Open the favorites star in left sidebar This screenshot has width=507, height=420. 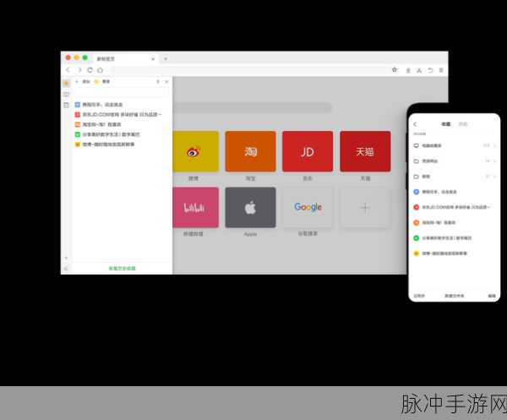click(x=66, y=84)
